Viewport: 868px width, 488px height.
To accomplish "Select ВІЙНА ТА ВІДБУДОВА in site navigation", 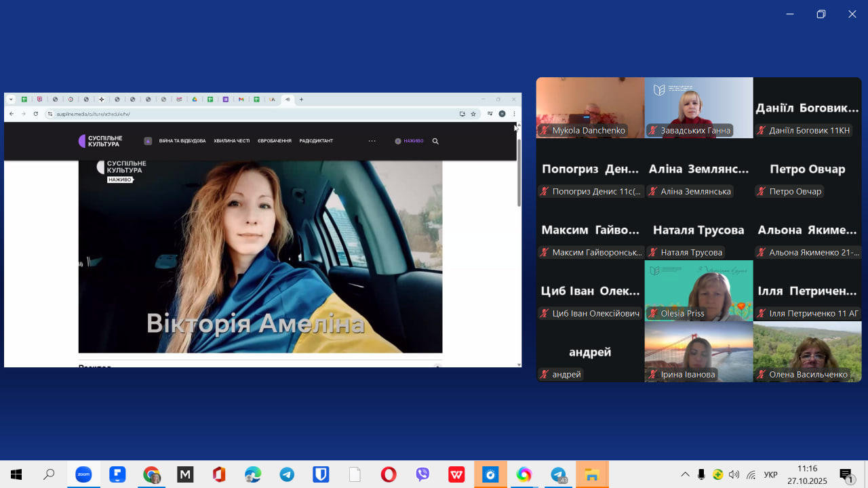I will tap(182, 141).
